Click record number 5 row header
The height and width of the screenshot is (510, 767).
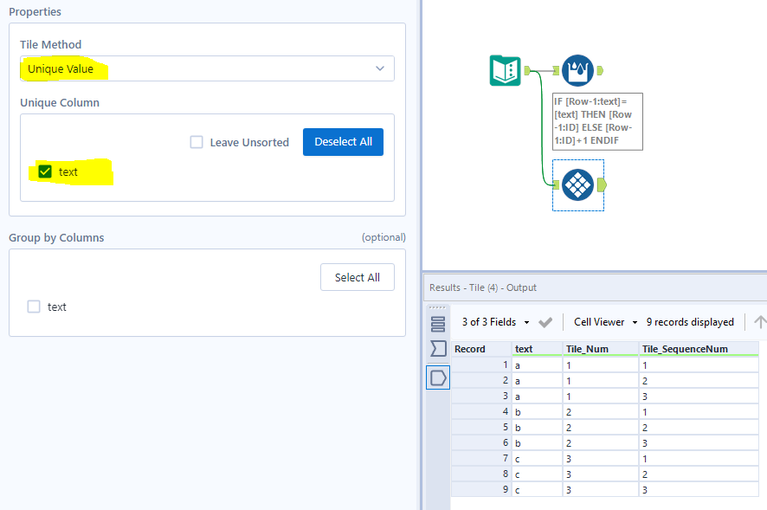tap(481, 427)
